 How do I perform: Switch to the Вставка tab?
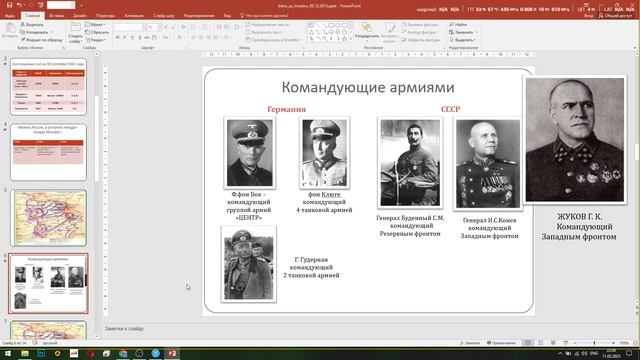click(57, 16)
